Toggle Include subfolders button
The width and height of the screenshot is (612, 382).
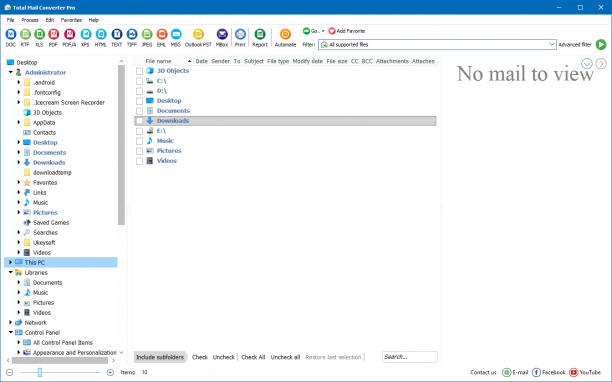[160, 357]
